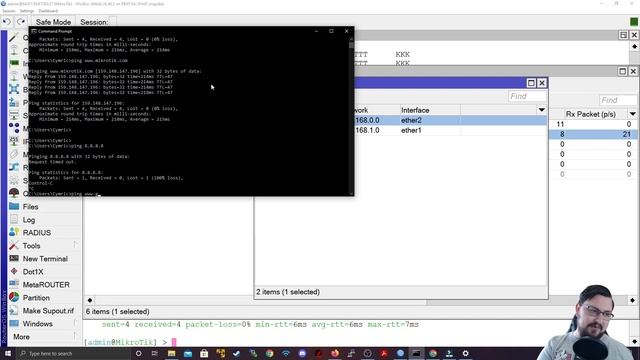Viewport: 640px width, 360px height.
Task: Toggle Safe Mode button
Action: [x=53, y=22]
